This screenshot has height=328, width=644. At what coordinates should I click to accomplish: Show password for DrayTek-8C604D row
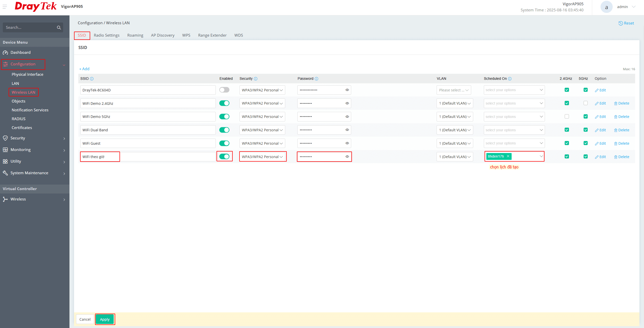tap(347, 90)
